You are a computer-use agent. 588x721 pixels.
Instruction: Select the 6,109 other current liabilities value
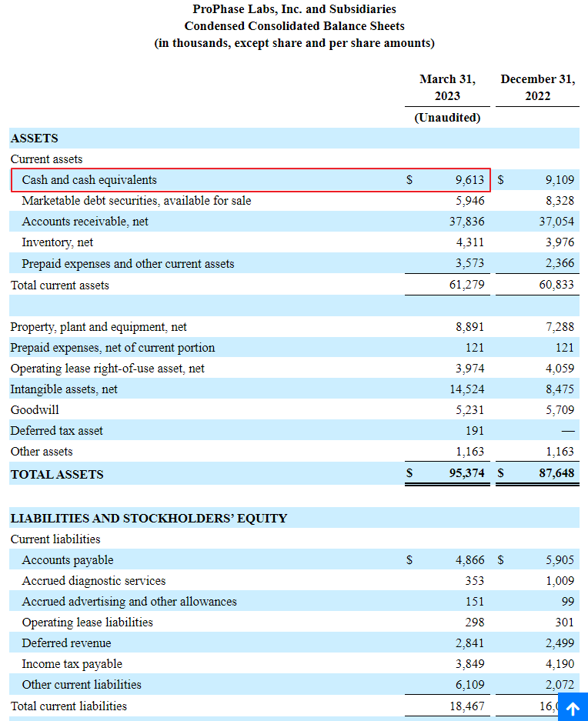tap(469, 685)
